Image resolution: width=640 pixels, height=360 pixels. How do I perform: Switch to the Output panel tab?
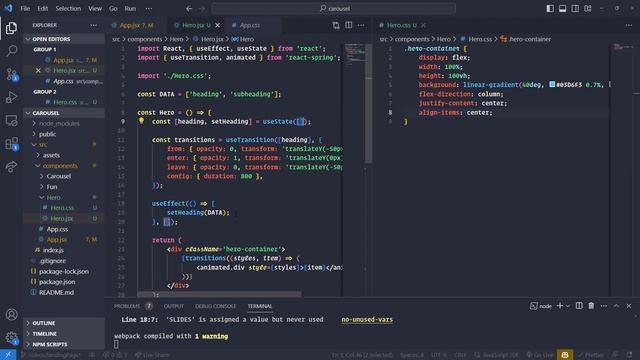[x=174, y=306]
